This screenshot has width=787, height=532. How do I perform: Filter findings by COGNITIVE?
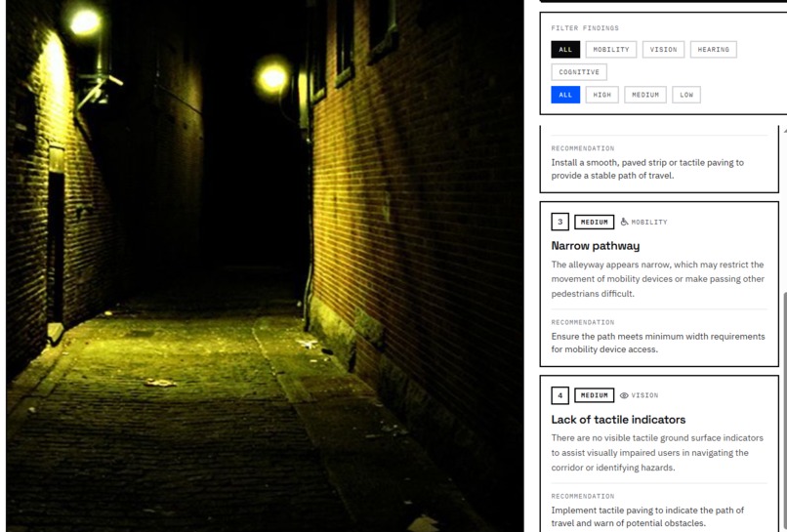click(x=579, y=72)
